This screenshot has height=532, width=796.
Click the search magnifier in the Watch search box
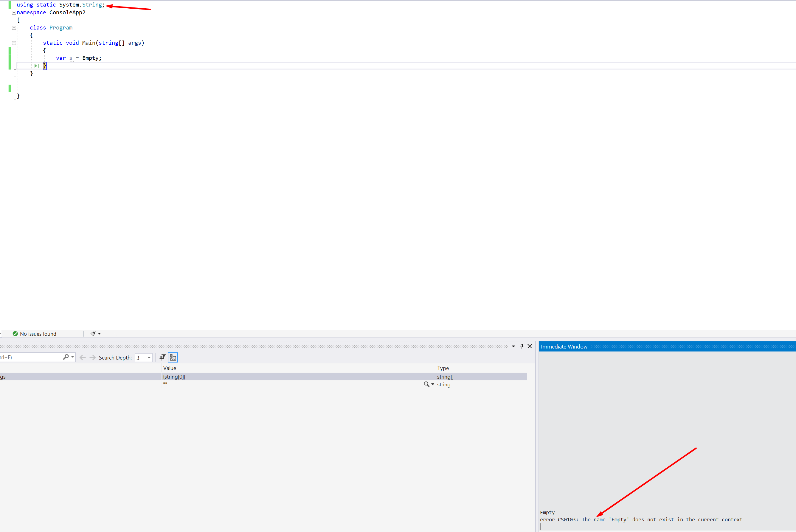coord(66,357)
